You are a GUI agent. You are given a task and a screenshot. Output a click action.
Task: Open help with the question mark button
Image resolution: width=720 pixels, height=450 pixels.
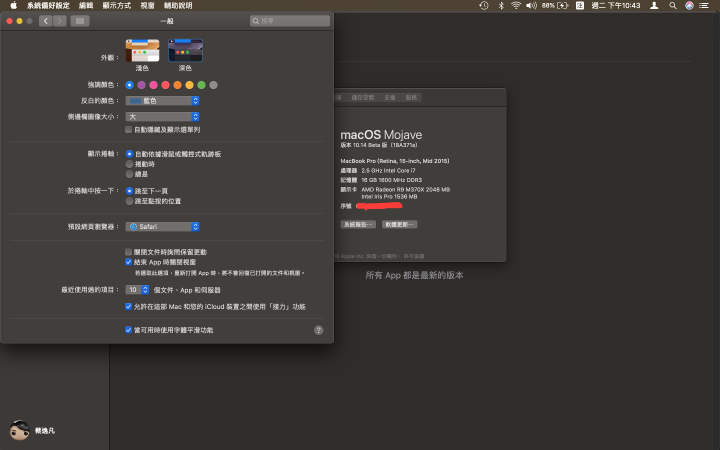(319, 330)
